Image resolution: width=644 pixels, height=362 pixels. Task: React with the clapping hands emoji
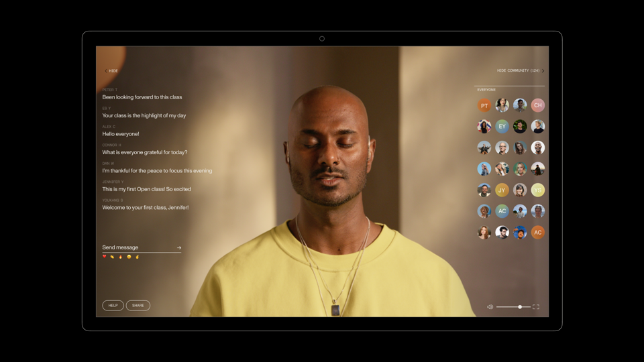pyautogui.click(x=113, y=257)
